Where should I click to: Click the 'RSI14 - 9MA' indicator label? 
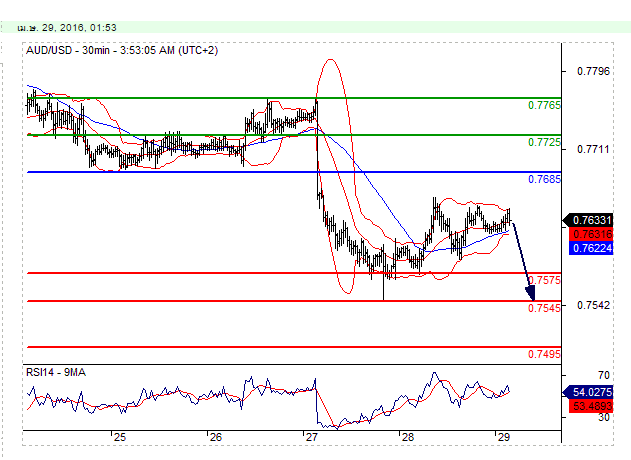tap(56, 373)
